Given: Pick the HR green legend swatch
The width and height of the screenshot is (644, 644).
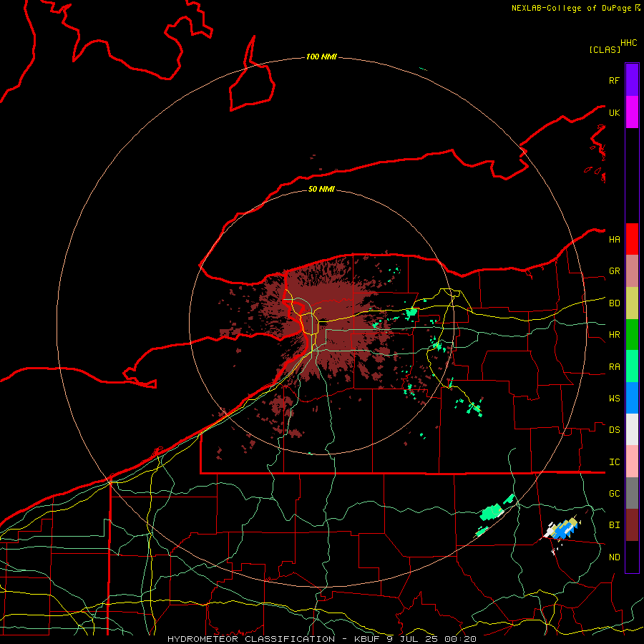Looking at the screenshot, I should (x=632, y=334).
